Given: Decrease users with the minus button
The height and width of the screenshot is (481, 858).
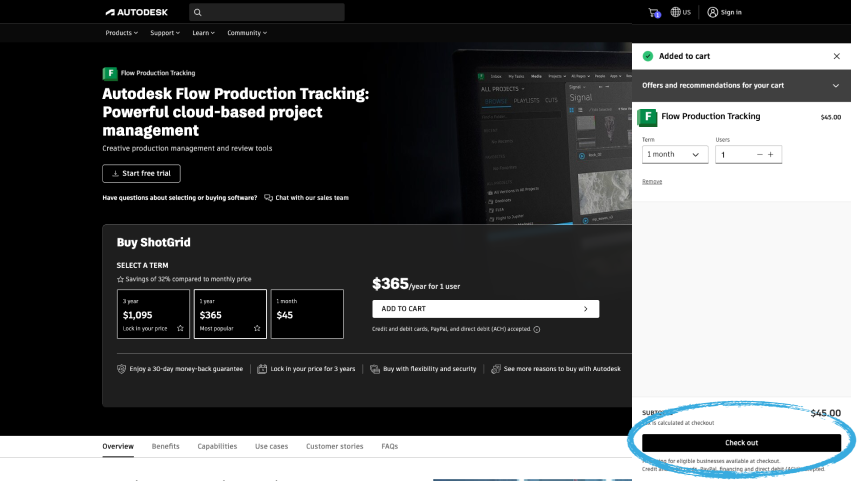Looking at the screenshot, I should [760, 155].
